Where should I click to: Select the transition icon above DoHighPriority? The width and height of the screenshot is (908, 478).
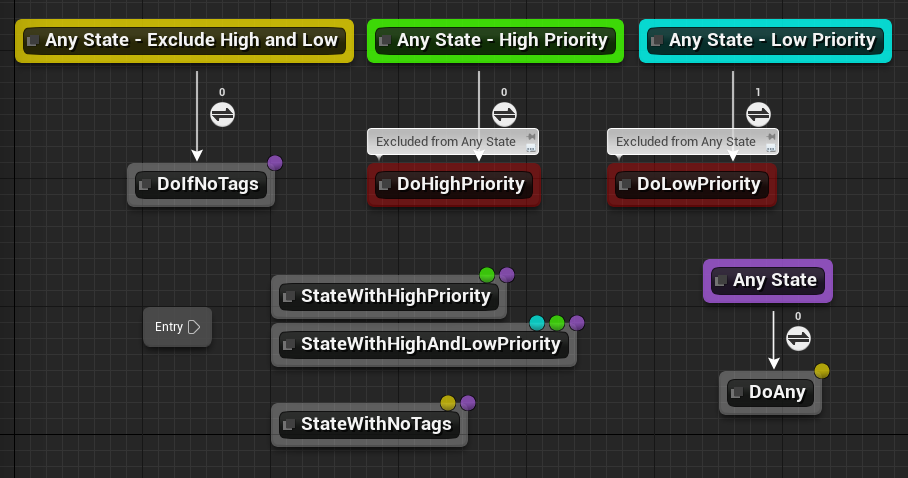[x=504, y=115]
